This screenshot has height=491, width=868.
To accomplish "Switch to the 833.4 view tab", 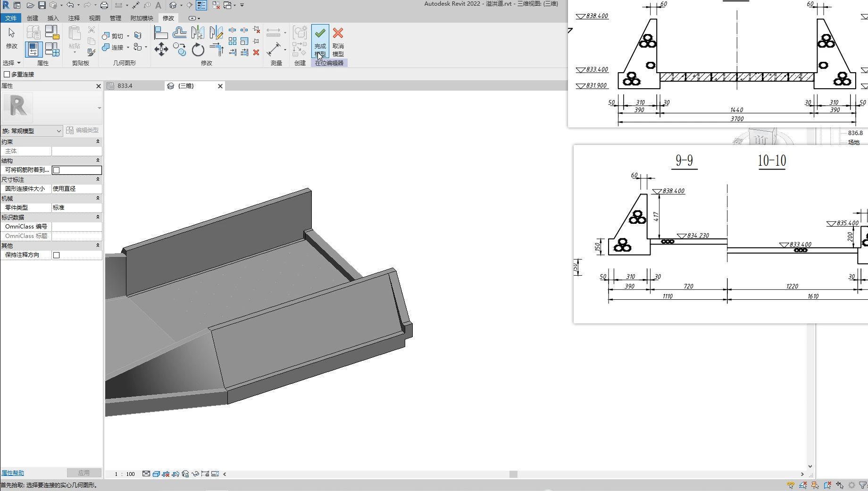I will click(x=125, y=86).
